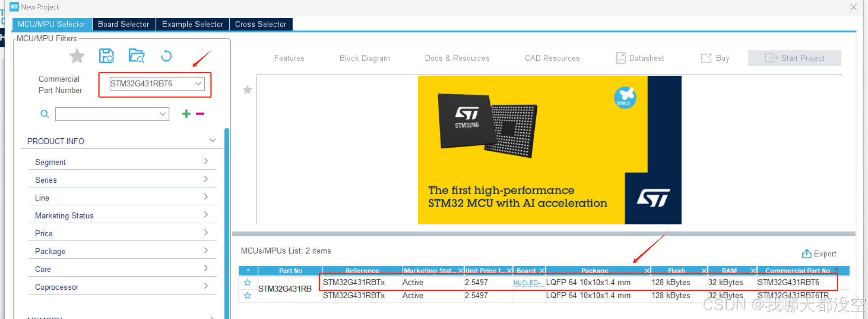Switch to the Cross Selector tab
The image size is (868, 319).
[x=261, y=24]
